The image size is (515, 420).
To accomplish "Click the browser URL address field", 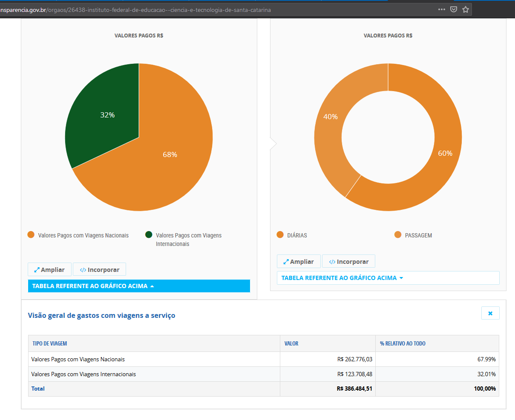I will (217, 9).
